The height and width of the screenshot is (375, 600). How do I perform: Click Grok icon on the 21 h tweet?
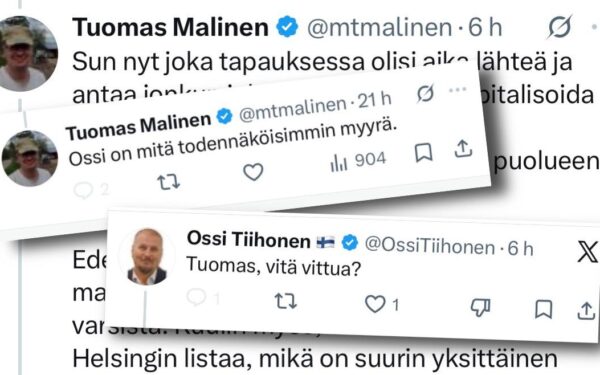[x=425, y=94]
